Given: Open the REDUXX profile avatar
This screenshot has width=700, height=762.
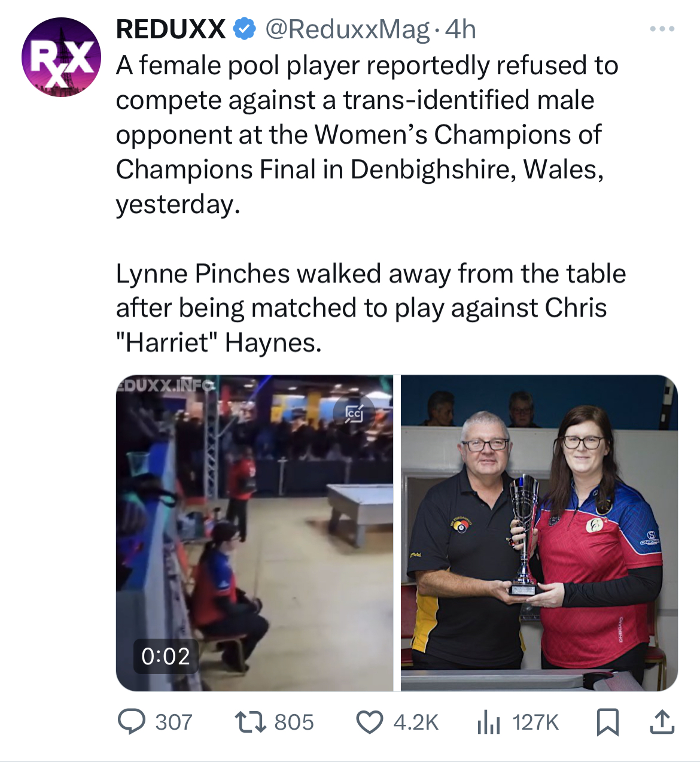Looking at the screenshot, I should point(61,57).
